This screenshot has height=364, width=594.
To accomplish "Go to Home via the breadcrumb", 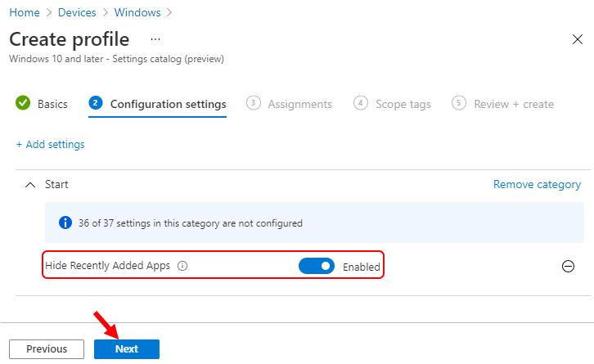I will [x=25, y=12].
